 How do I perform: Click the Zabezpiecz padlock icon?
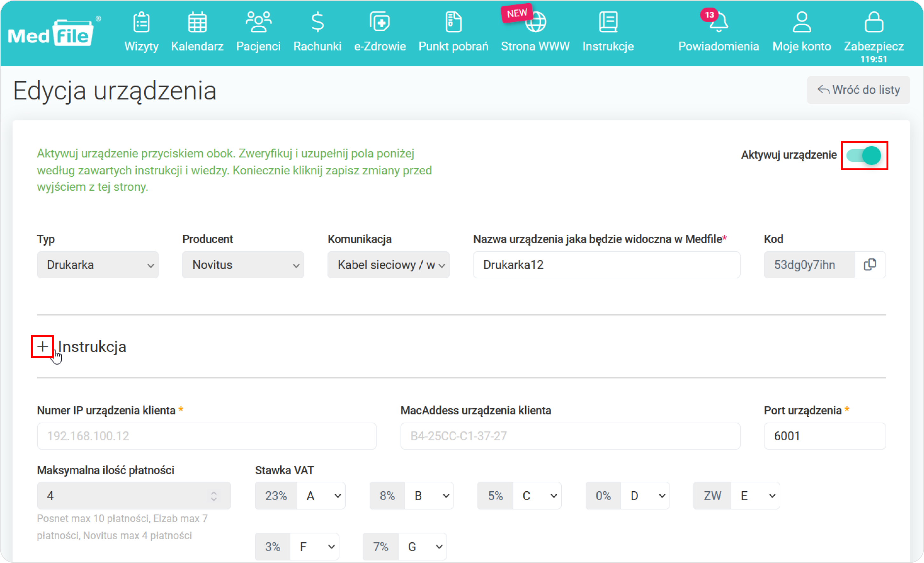(874, 22)
